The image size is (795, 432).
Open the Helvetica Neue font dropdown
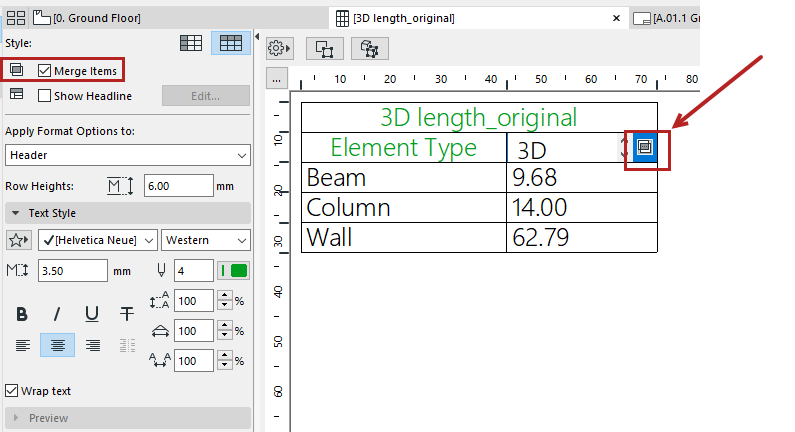98,240
